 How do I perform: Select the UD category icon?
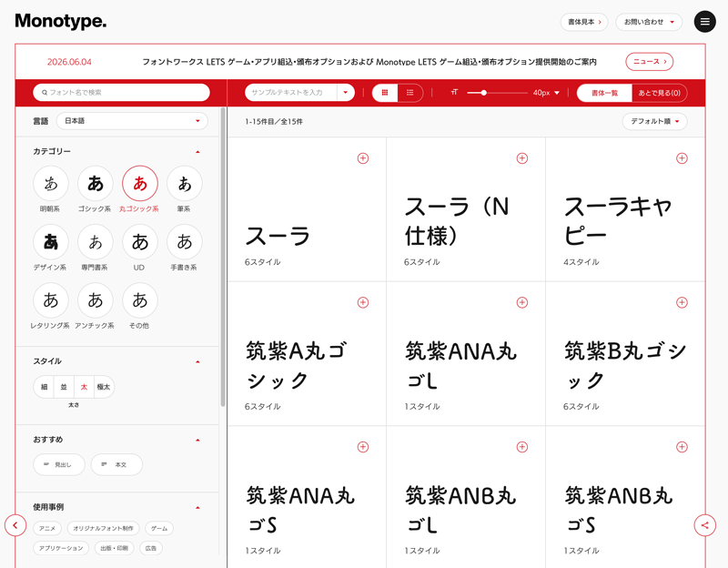coord(140,242)
